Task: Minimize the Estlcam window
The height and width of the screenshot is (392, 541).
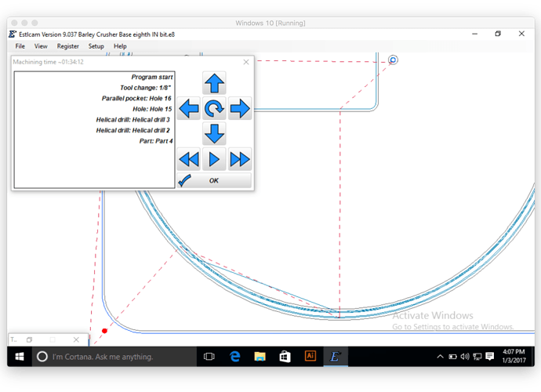Action: (x=475, y=34)
